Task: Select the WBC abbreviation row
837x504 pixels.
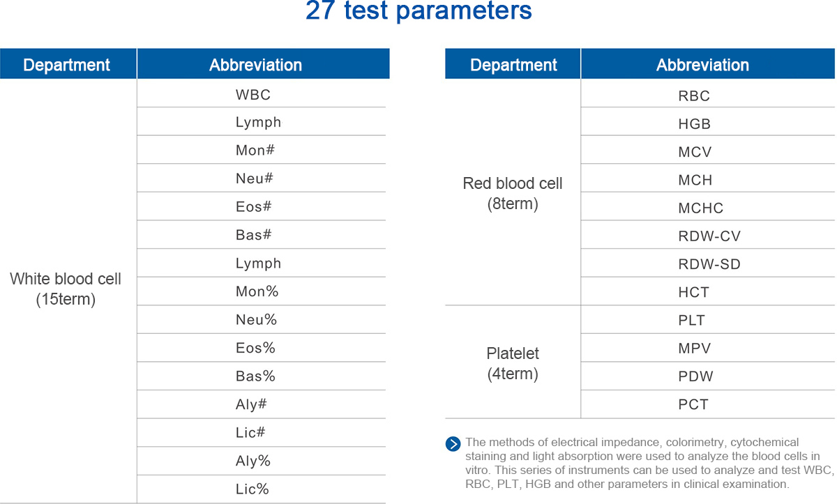Action: (x=263, y=93)
